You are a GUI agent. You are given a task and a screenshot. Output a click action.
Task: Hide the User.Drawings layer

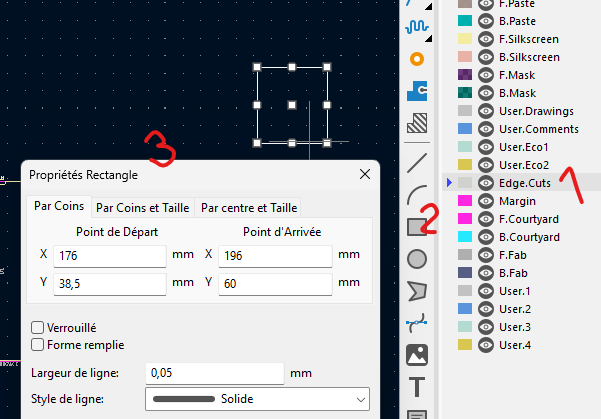coord(486,111)
